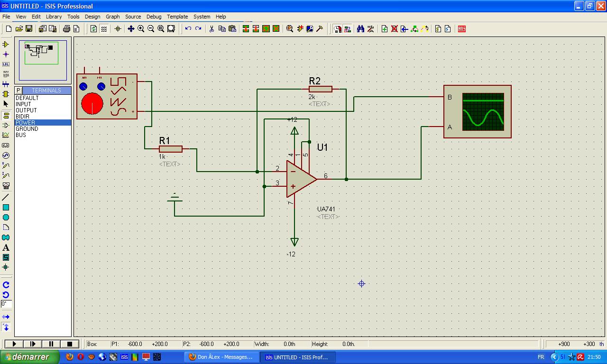Image resolution: width=607 pixels, height=364 pixels.
Task: Click the binoculars search icon
Action: tap(360, 29)
